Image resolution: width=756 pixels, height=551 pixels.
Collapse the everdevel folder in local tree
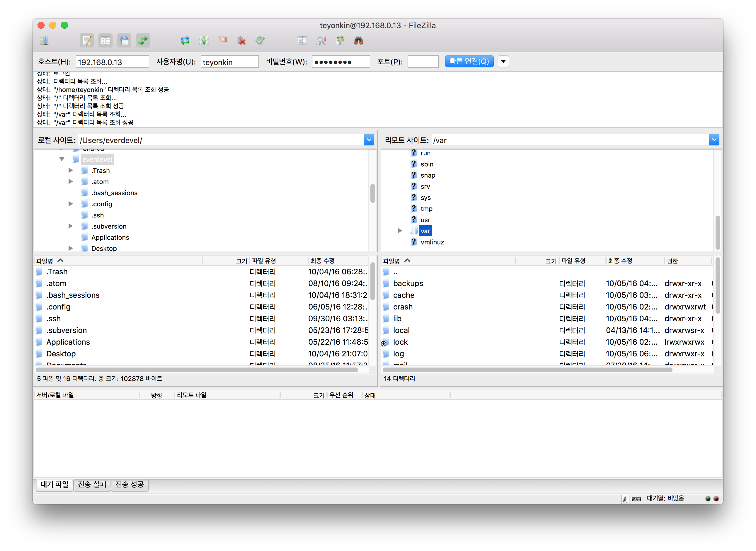[62, 159]
